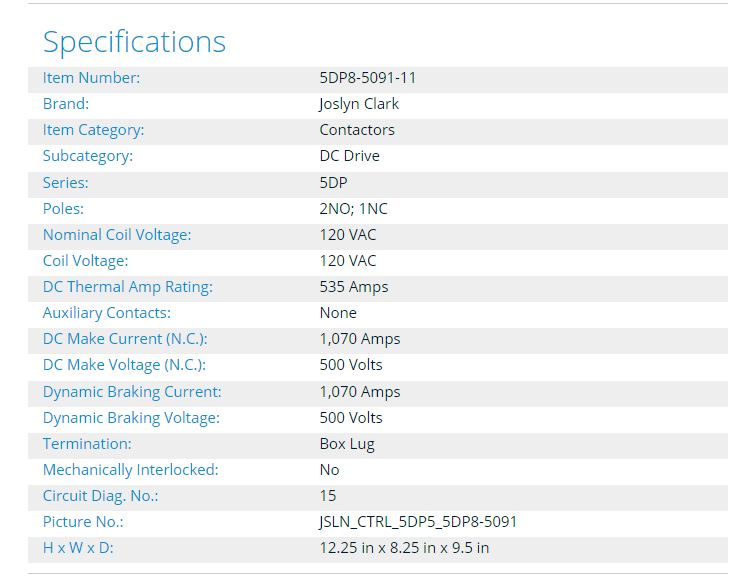735x578 pixels.
Task: Click the DC Thermal Amp Rating label
Action: pos(128,287)
